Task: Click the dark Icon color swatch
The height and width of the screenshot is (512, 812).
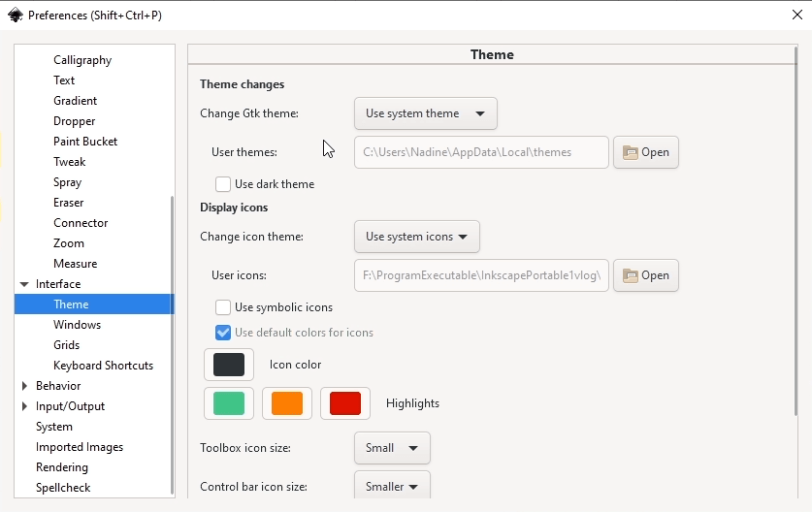Action: (x=229, y=365)
